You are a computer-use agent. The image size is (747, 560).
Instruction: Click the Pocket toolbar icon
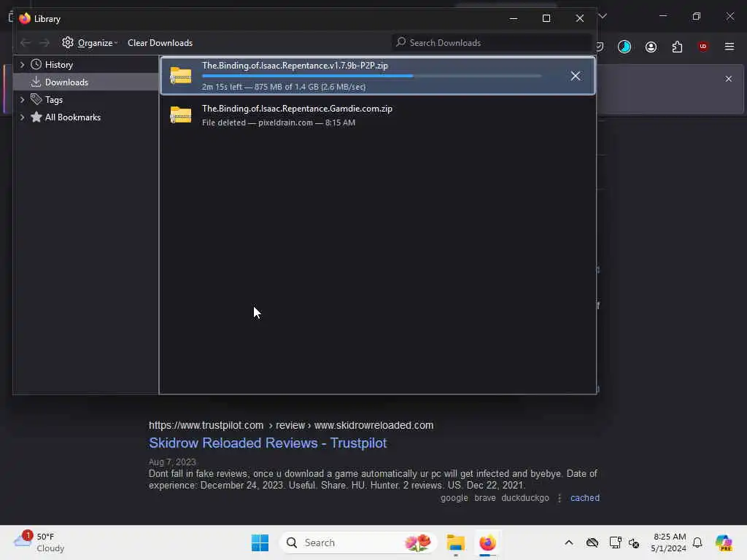tap(600, 47)
